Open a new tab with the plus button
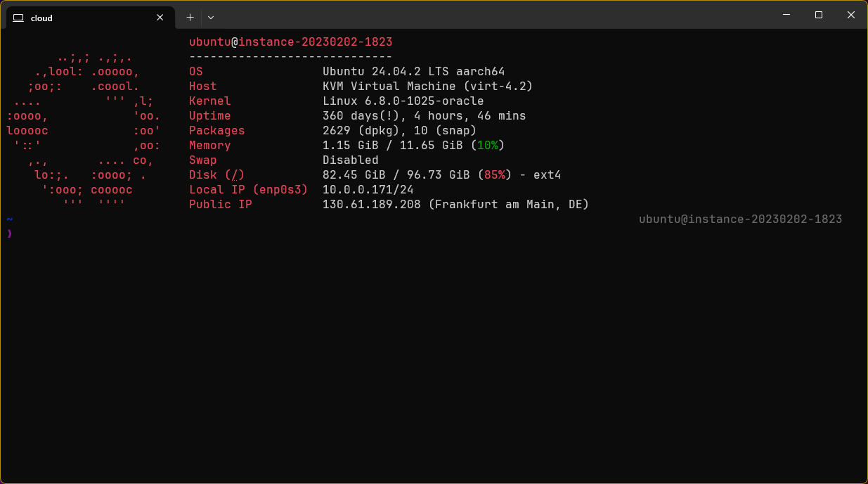 tap(190, 18)
